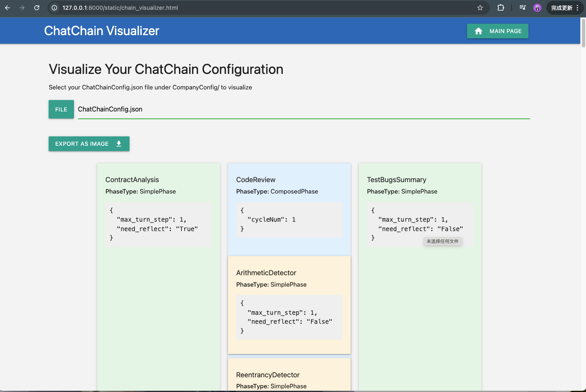Screen dimensions: 586x392
Task: Open the media control icon in toolbar
Action: (x=523, y=8)
